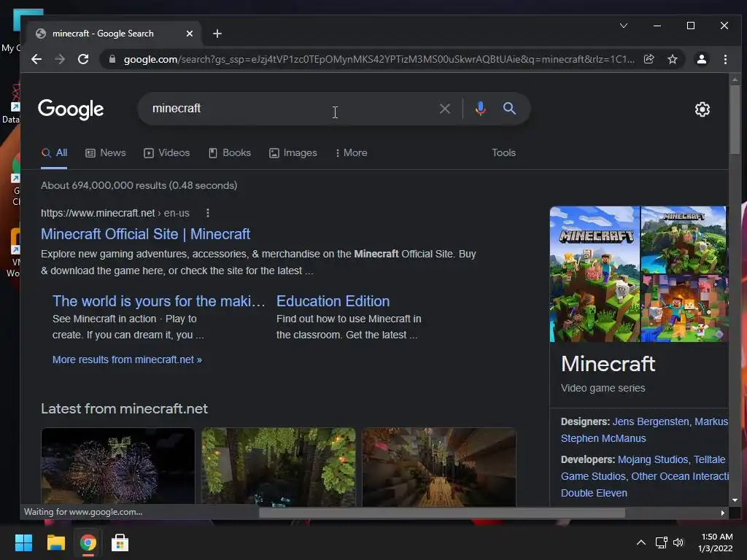747x560 pixels.
Task: Click the bottom-right Minecraft panel image
Action: click(x=684, y=308)
